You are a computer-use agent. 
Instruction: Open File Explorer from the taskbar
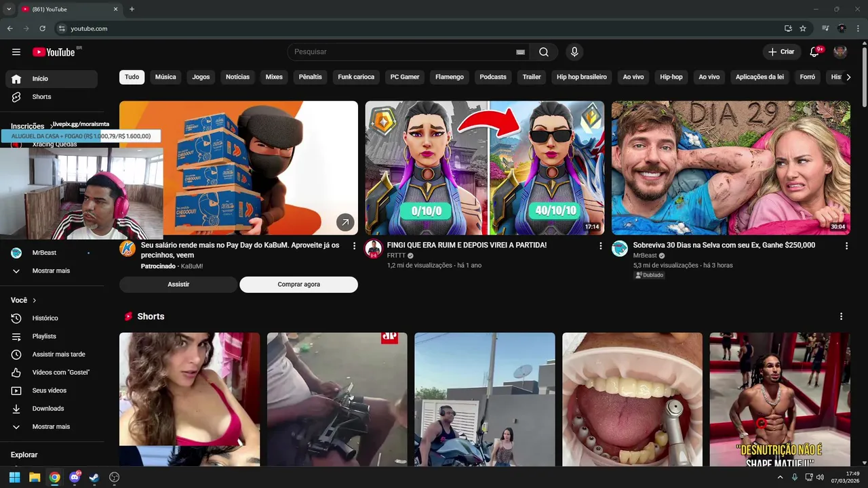tap(35, 477)
